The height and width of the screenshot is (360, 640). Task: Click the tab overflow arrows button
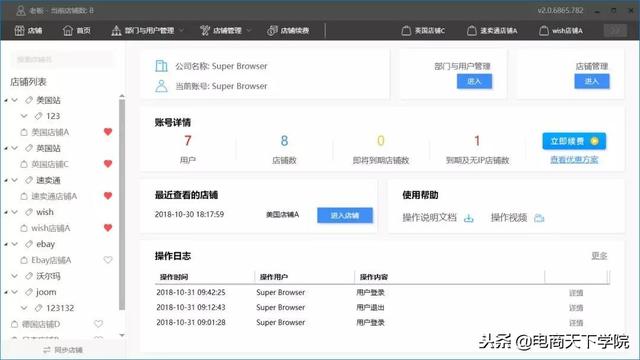(x=615, y=31)
